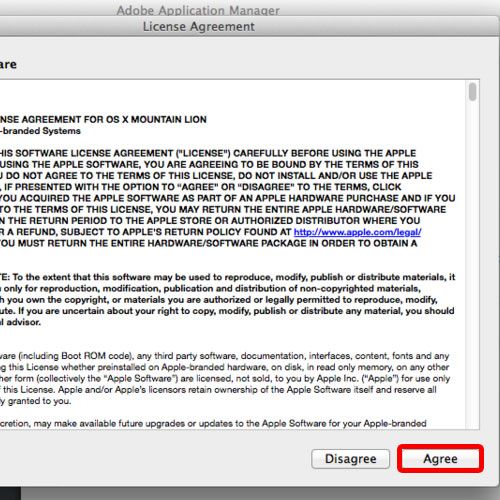The image size is (500, 500).
Task: Open the http://www.apple.com/legal/ link
Action: (x=357, y=232)
